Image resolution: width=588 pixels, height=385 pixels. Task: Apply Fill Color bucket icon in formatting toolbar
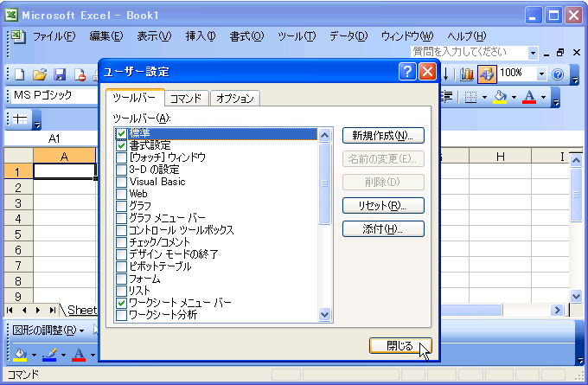click(x=501, y=97)
